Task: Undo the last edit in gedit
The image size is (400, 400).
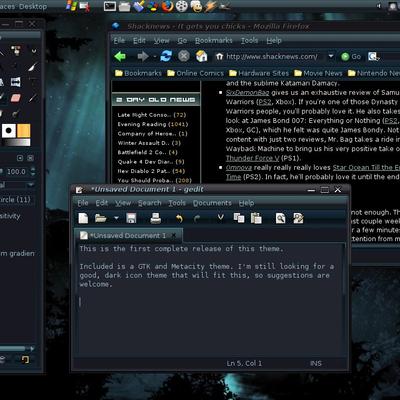Action: (x=179, y=218)
